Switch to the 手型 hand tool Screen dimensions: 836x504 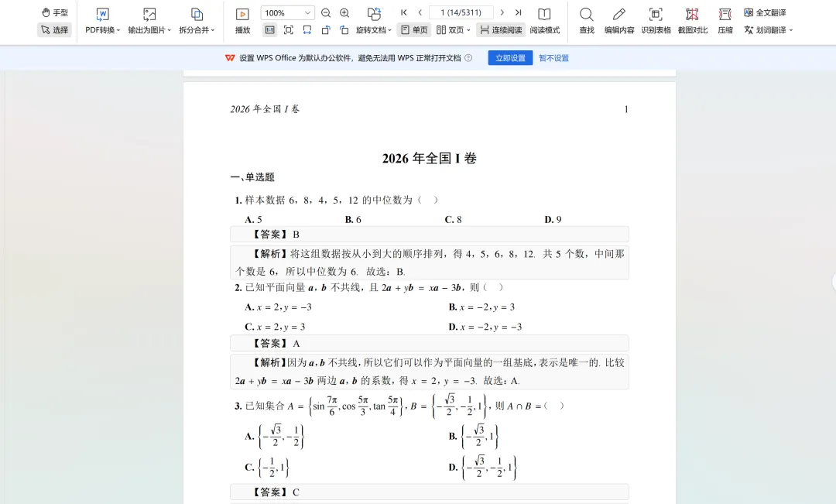click(55, 12)
